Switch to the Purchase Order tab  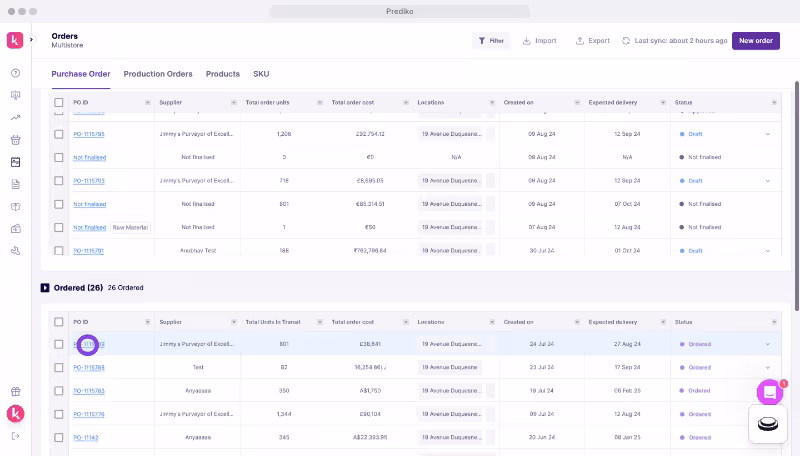click(x=81, y=74)
